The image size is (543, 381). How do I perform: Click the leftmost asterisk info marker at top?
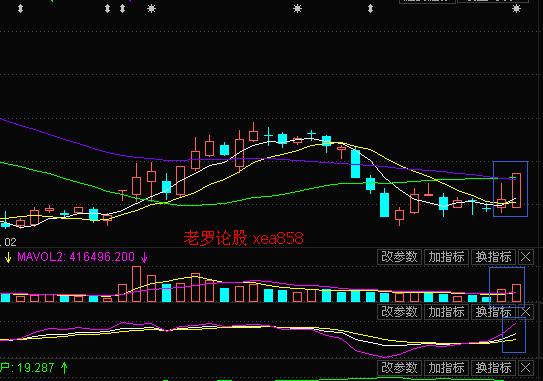tap(151, 9)
